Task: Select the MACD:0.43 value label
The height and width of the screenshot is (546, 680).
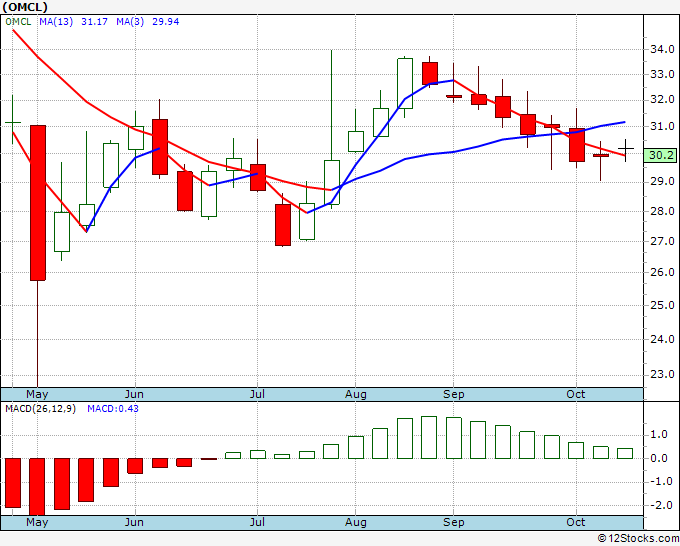Action: click(x=113, y=409)
